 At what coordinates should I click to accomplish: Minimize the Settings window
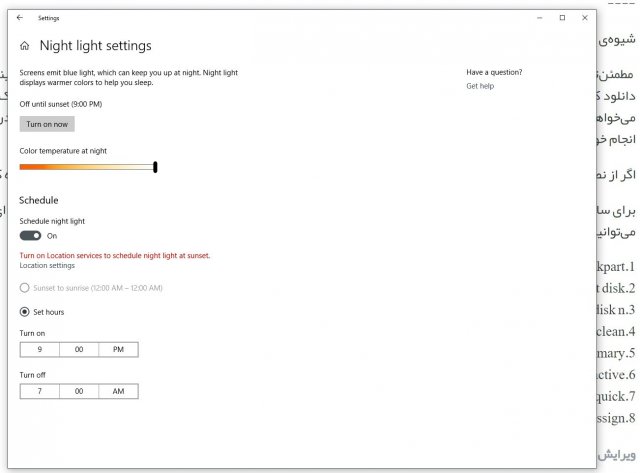(539, 18)
